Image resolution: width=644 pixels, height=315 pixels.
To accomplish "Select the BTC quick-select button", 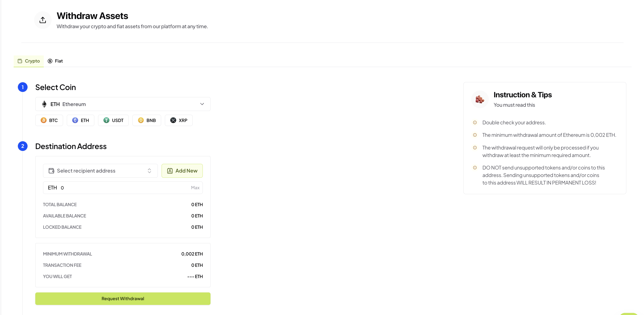I will coord(49,120).
